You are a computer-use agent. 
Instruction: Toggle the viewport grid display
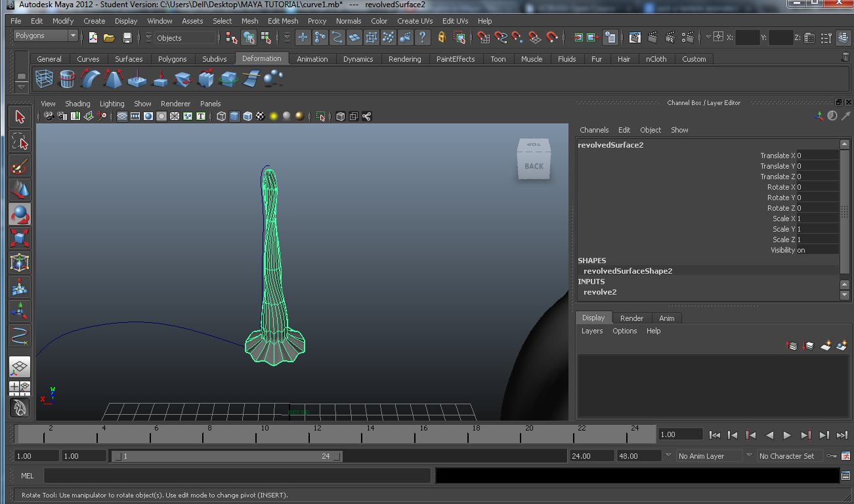pyautogui.click(x=122, y=116)
